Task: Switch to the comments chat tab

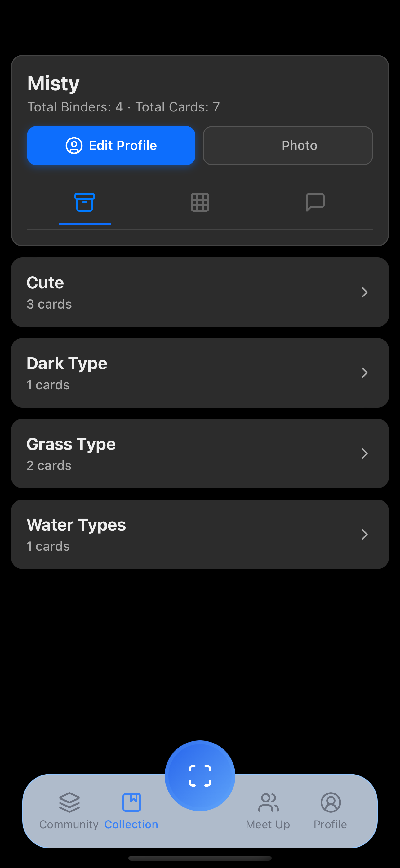Action: [x=315, y=202]
